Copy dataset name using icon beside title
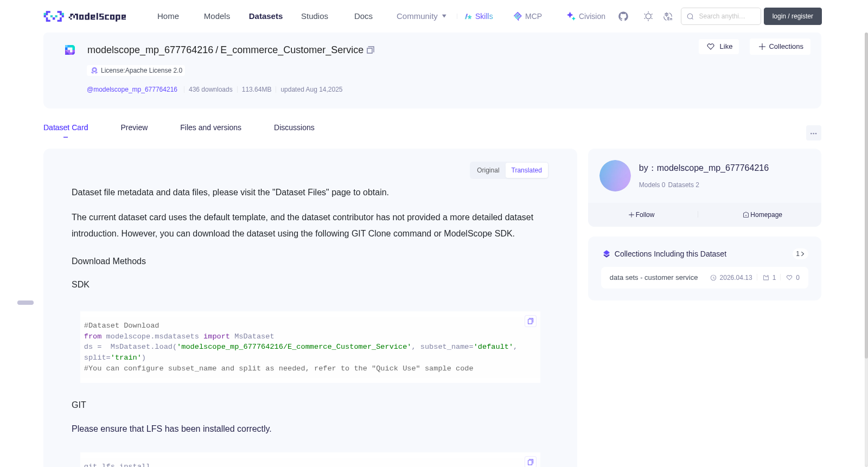 tap(371, 50)
